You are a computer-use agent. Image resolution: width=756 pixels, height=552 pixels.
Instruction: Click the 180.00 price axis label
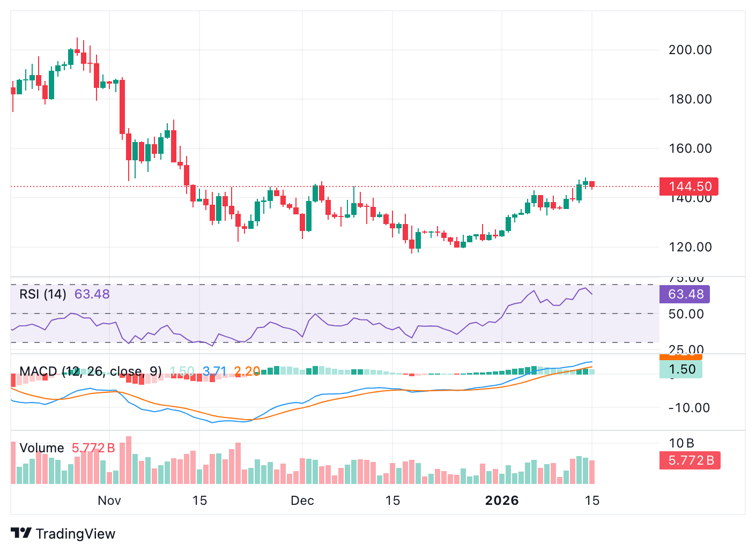pyautogui.click(x=690, y=99)
